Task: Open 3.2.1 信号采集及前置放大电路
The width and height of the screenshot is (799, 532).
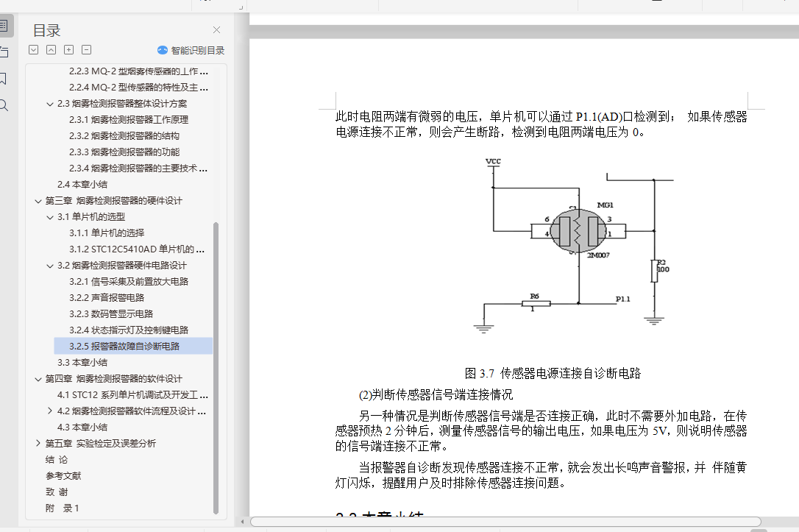Action: (129, 282)
